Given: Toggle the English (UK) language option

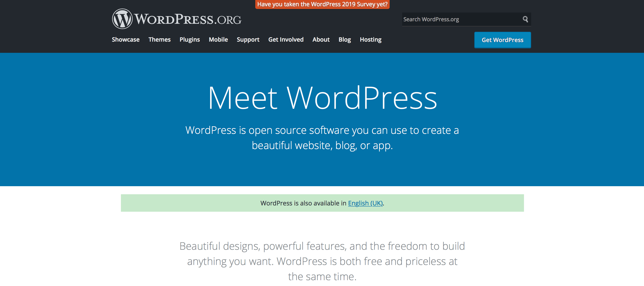Looking at the screenshot, I should pyautogui.click(x=365, y=203).
